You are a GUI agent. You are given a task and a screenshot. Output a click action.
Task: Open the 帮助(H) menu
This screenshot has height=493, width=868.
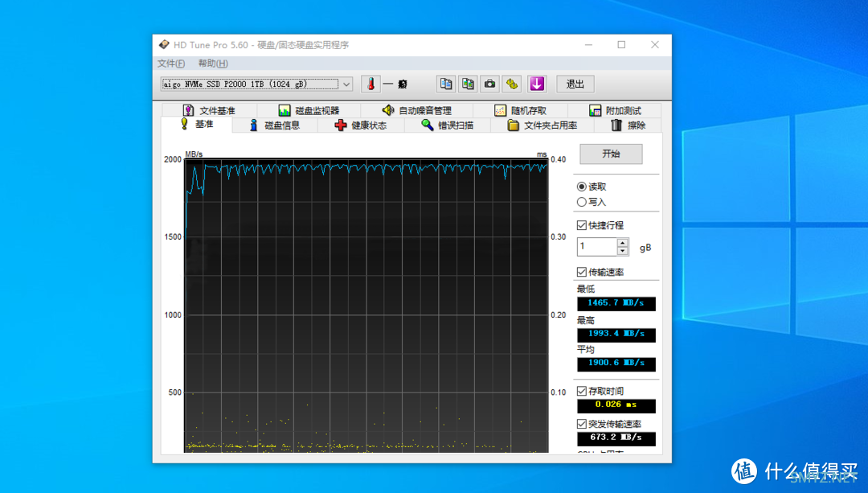pyautogui.click(x=213, y=64)
